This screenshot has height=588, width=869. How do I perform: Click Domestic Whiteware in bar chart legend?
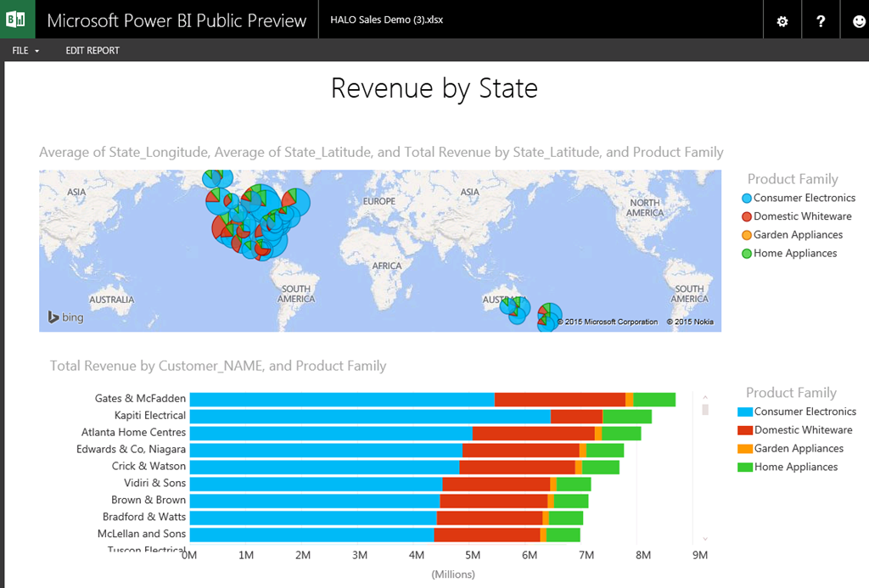click(802, 430)
